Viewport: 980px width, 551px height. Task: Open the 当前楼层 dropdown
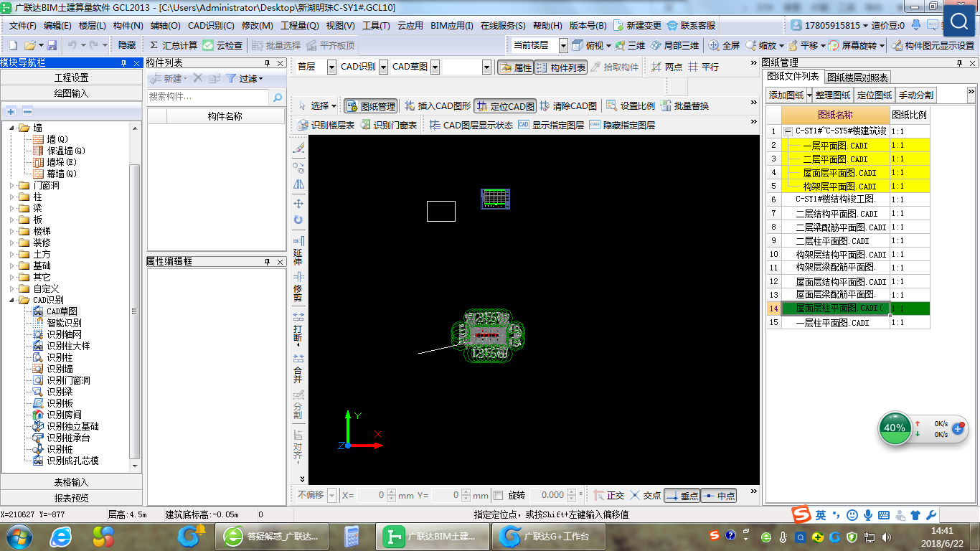[x=563, y=44]
